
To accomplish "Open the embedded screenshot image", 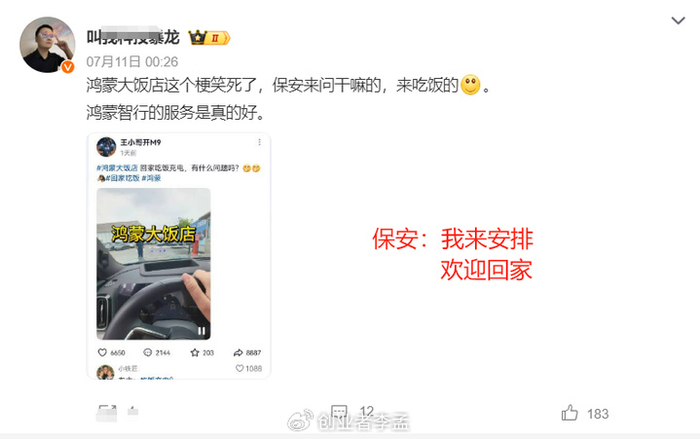I will [x=179, y=256].
